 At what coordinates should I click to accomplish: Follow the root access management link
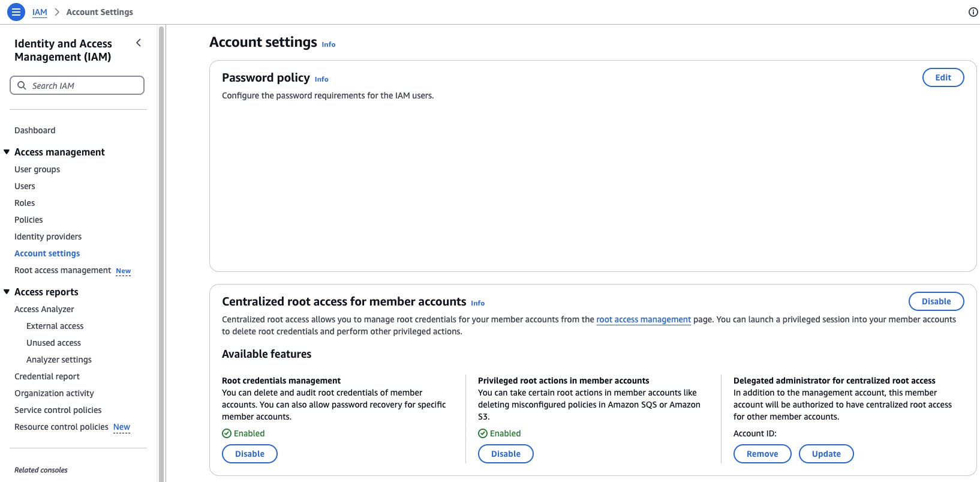(644, 319)
